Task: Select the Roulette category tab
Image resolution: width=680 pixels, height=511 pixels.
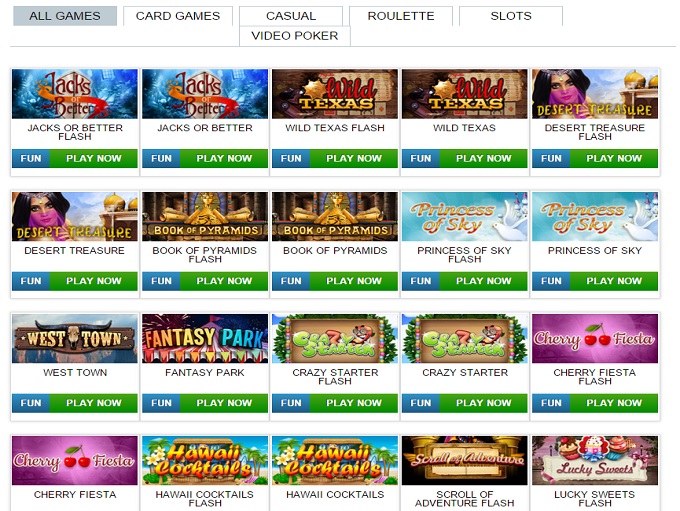Action: (401, 16)
